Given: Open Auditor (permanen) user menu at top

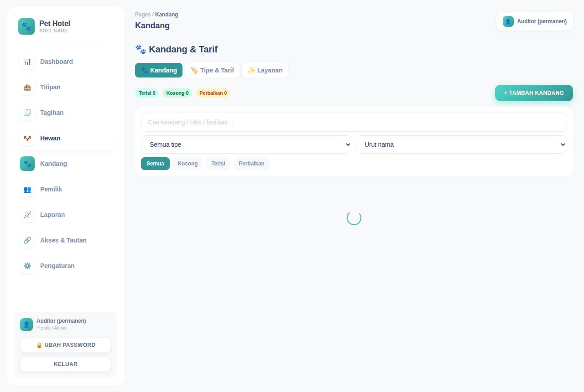Looking at the screenshot, I should point(535,21).
